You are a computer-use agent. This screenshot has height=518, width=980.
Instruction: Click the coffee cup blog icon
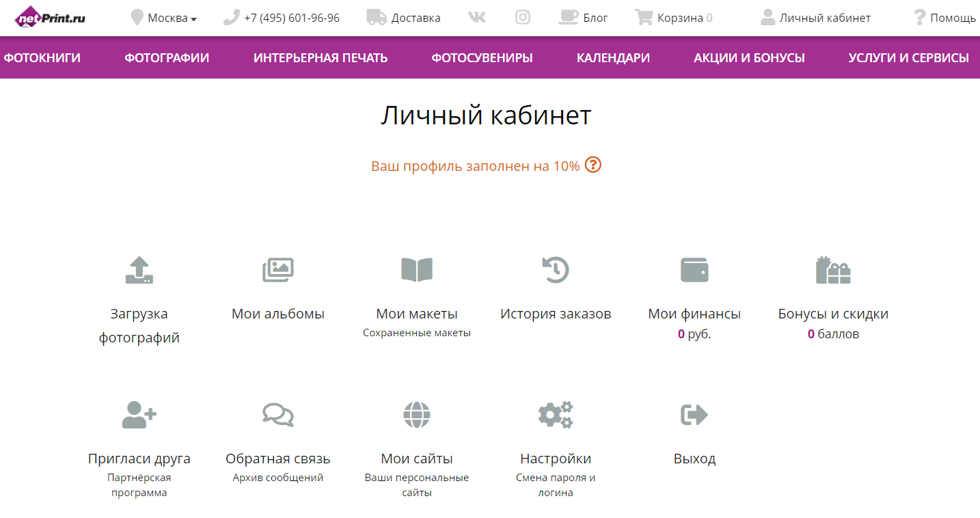[x=568, y=17]
